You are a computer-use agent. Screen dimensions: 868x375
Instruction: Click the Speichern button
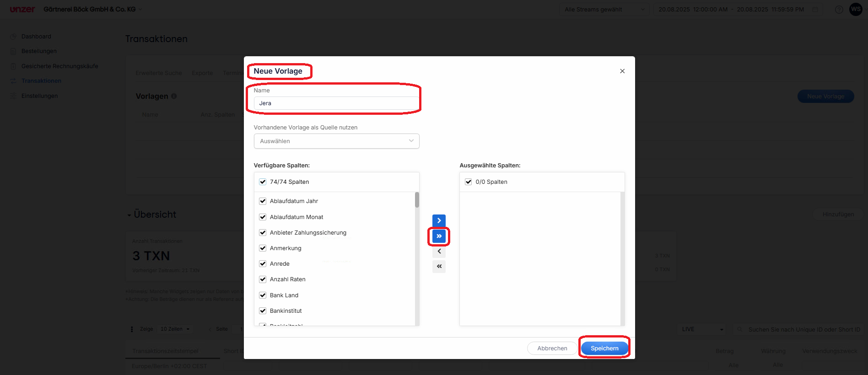pyautogui.click(x=604, y=348)
